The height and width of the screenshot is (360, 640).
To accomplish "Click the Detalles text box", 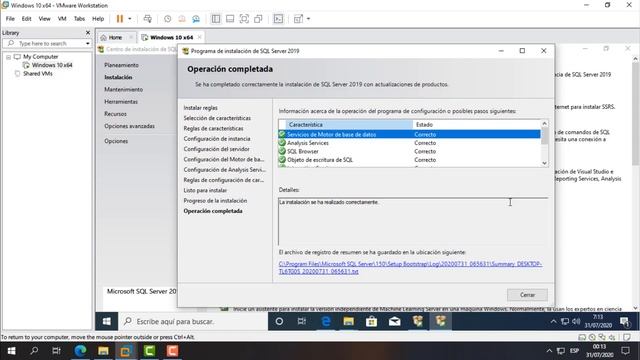I will click(413, 222).
